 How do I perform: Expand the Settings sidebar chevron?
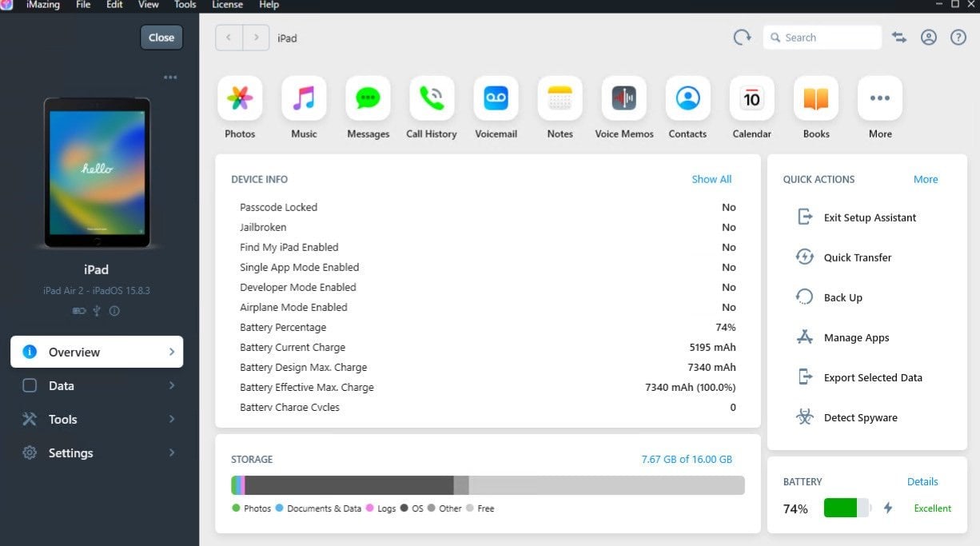pyautogui.click(x=171, y=452)
